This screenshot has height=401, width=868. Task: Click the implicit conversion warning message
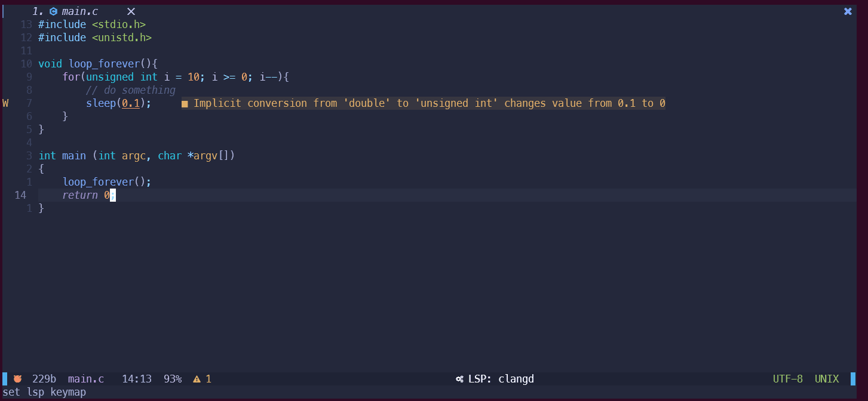click(x=429, y=103)
